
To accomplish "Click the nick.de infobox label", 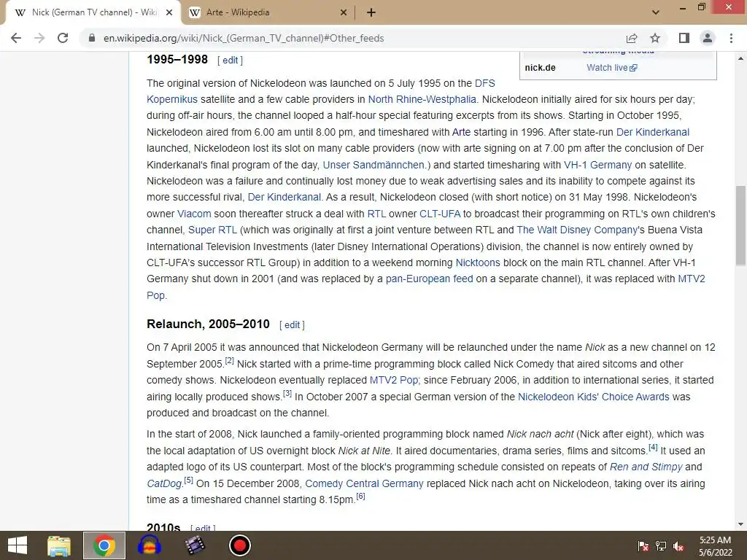I will point(541,68).
